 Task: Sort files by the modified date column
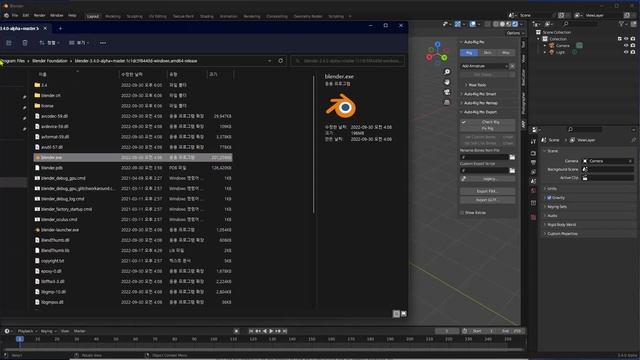point(142,74)
